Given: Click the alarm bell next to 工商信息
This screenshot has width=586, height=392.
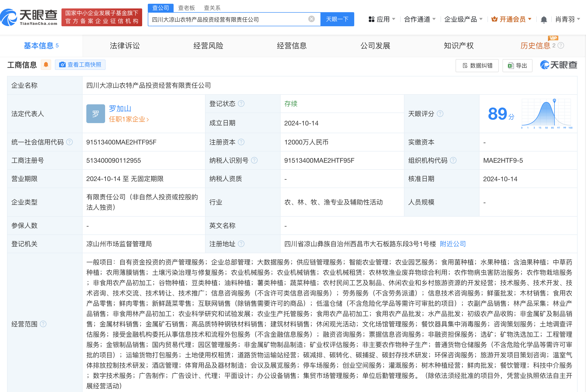Looking at the screenshot, I should click(x=46, y=65).
